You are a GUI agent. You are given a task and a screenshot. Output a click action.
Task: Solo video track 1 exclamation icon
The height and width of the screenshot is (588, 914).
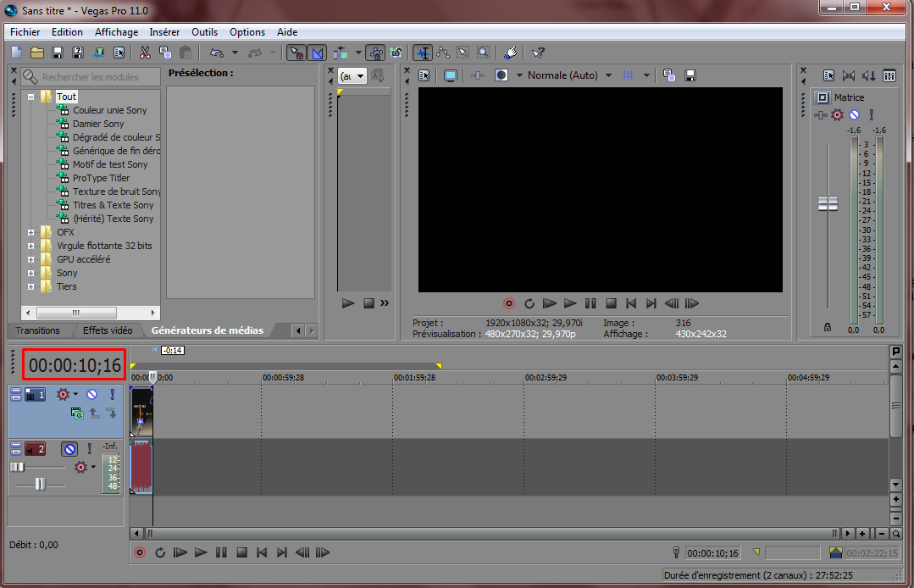(113, 395)
